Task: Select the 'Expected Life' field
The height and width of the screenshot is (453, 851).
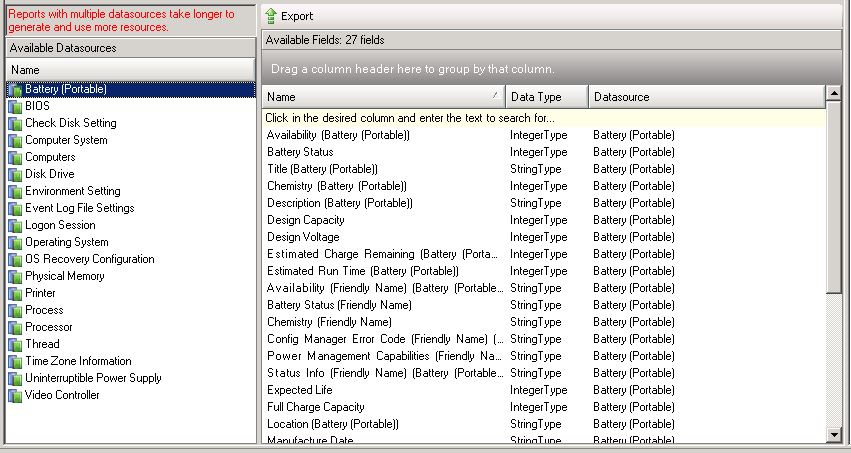Action: click(x=300, y=390)
